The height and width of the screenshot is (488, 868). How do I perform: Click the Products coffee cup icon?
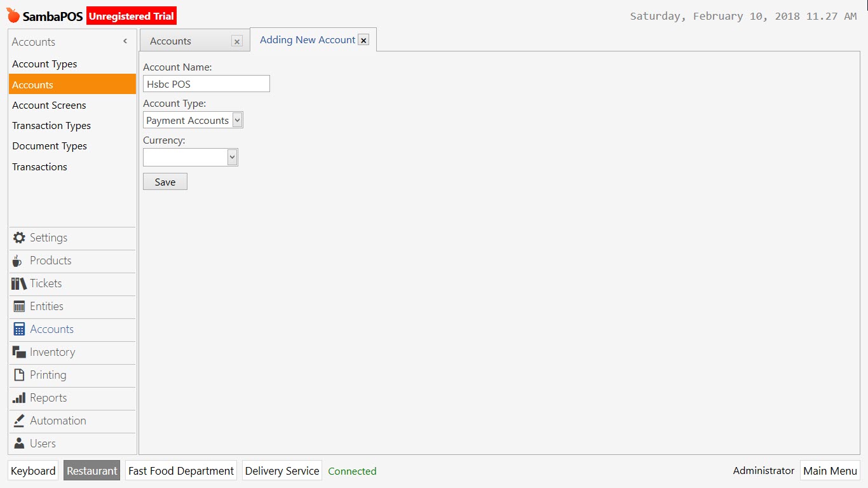point(18,261)
